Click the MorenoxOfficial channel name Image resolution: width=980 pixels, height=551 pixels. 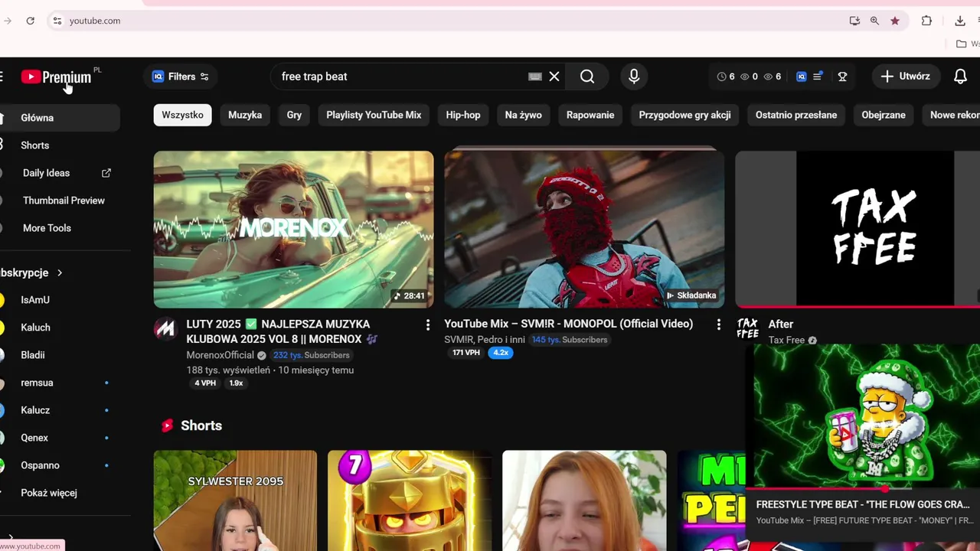[x=220, y=355]
